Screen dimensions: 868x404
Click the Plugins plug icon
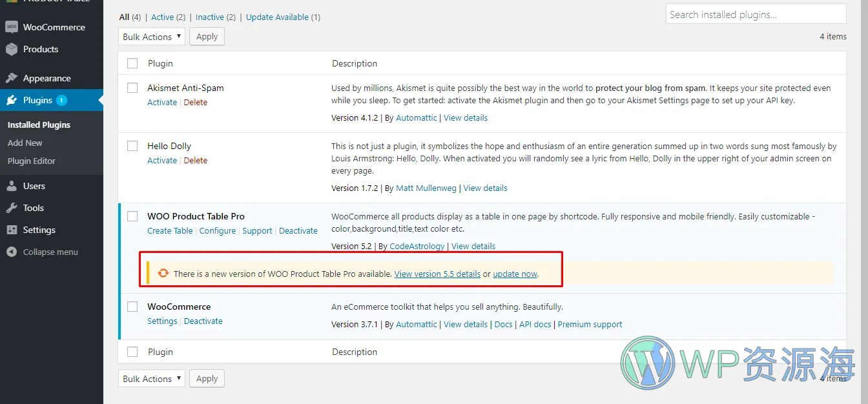pos(11,100)
